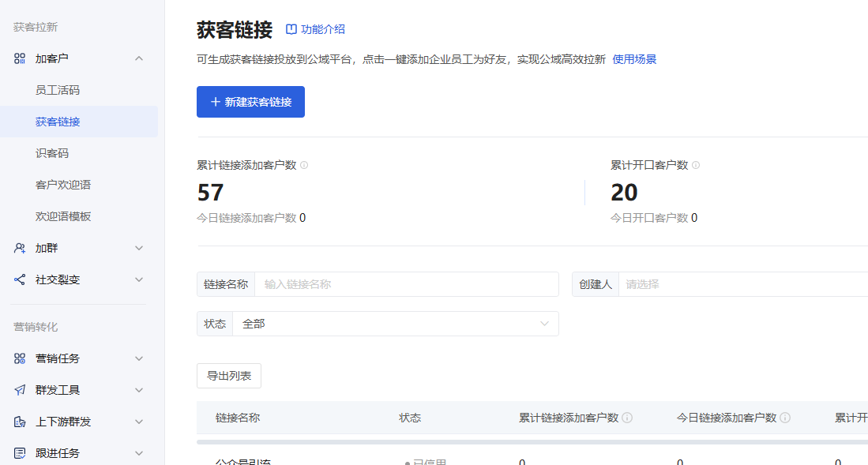Click the 加群 people icon

point(20,249)
